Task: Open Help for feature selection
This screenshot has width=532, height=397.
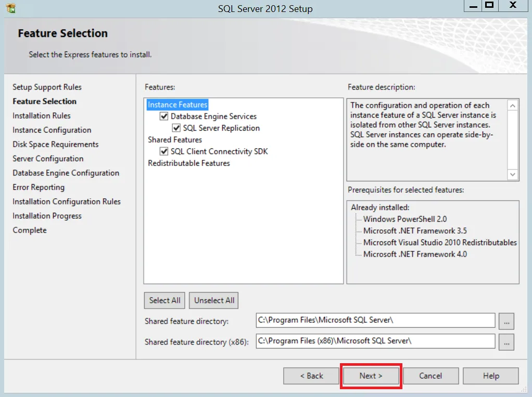Action: (x=490, y=376)
